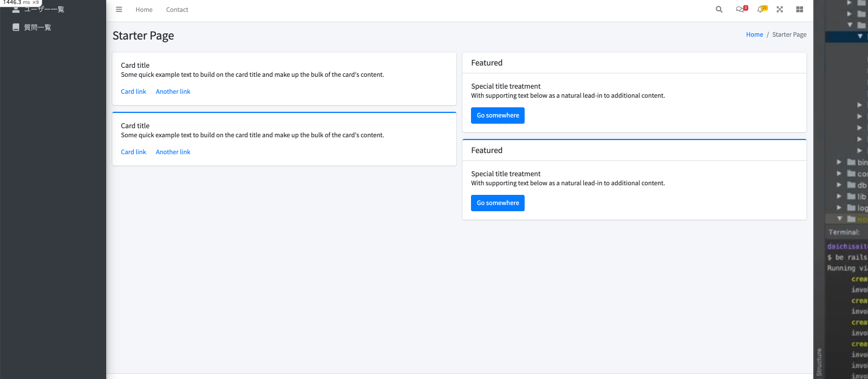Open notifications bell icon
This screenshot has width=868, height=379.
point(760,10)
